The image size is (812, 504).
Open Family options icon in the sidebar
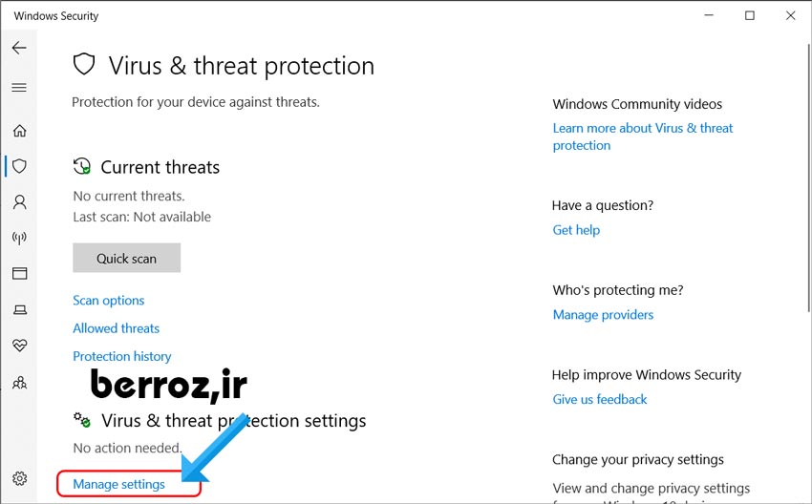pos(19,382)
